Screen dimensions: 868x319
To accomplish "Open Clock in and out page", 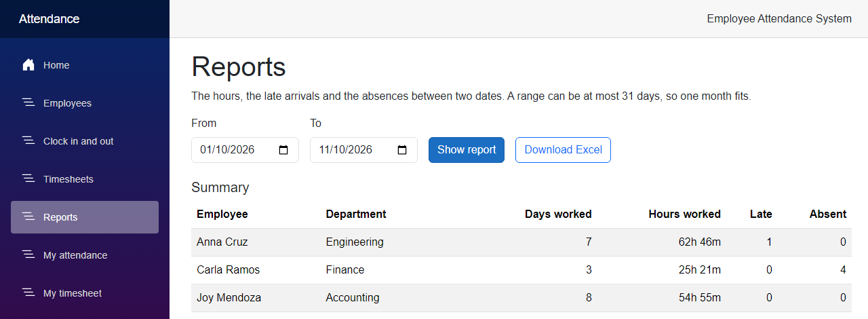I will pos(85,141).
